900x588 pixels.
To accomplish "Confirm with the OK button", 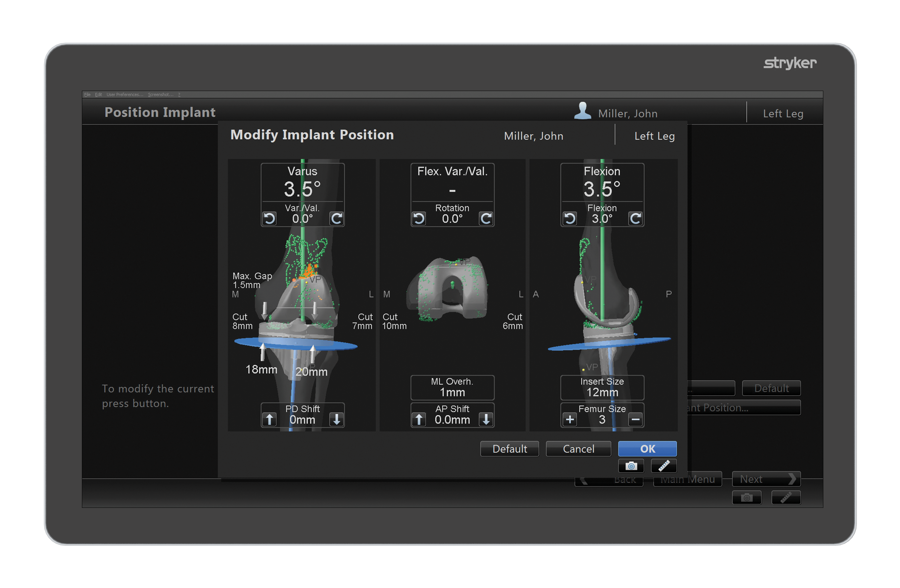I will (647, 449).
